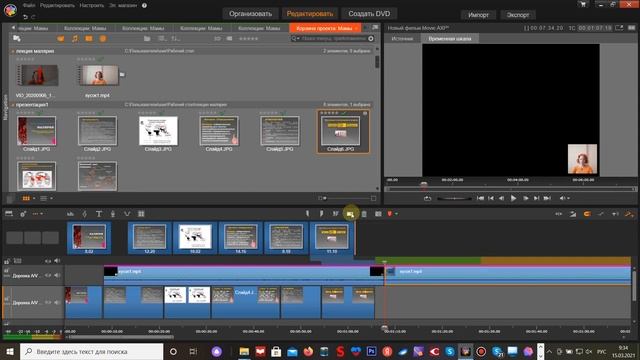Switch library to thumbnails view

26,198
